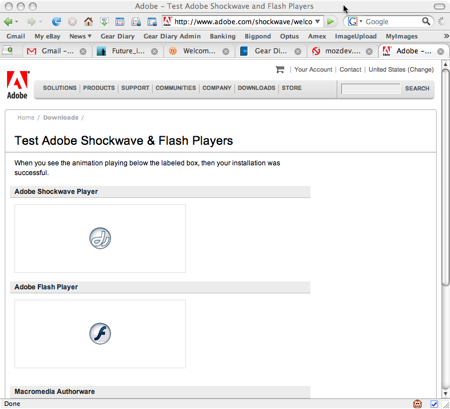Expand the News bookmark folder
450x409 pixels.
click(x=80, y=36)
